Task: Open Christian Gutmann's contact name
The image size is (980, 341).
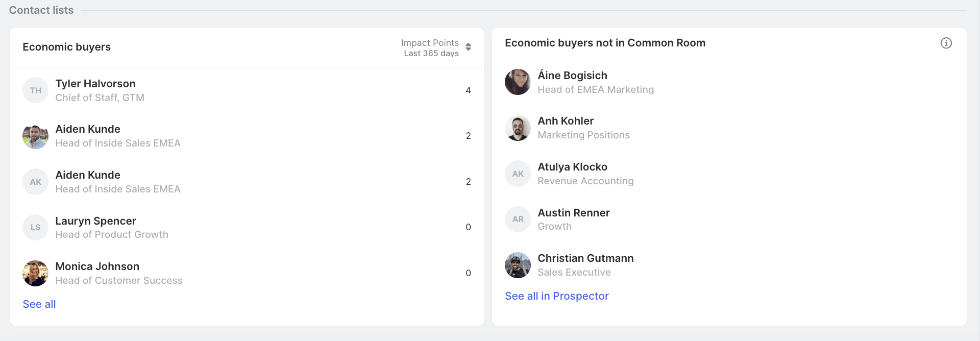Action: [x=585, y=258]
